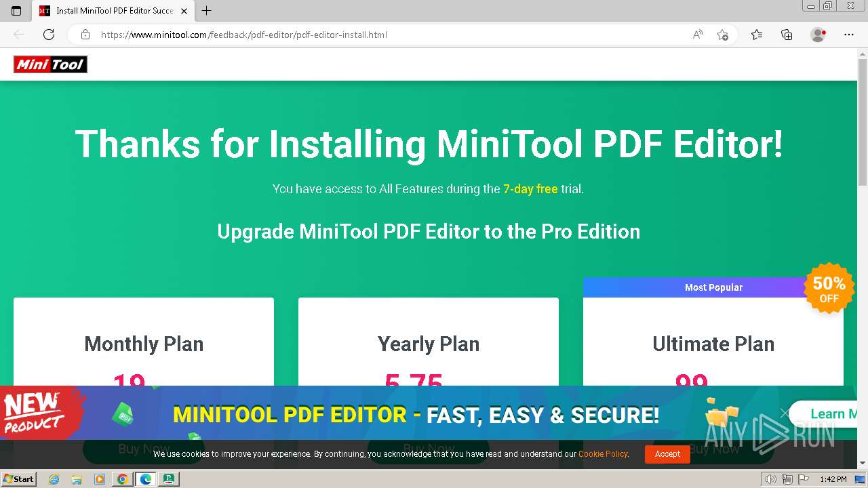Open the Cookie Policy link
The height and width of the screenshot is (488, 868).
(603, 454)
